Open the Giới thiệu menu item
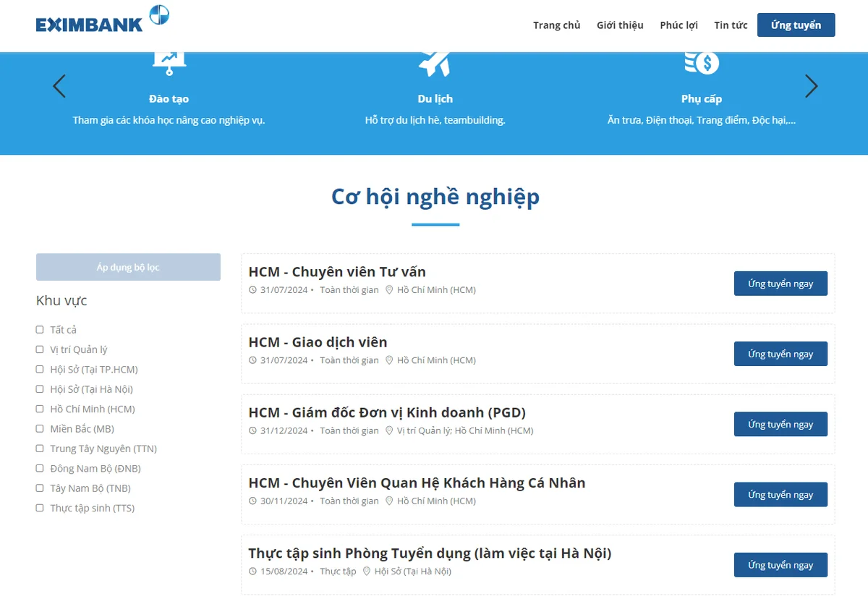This screenshot has height=599, width=868. (620, 25)
